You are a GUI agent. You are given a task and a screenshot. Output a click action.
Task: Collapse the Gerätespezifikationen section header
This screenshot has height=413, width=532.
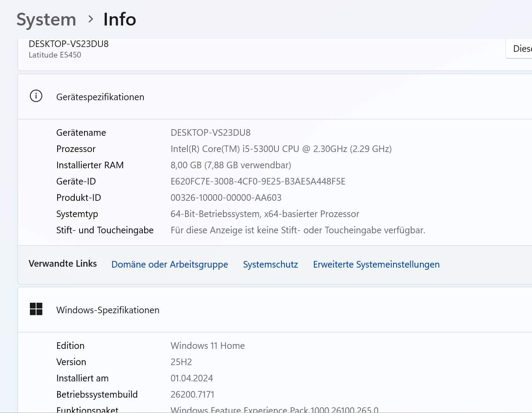pos(275,97)
